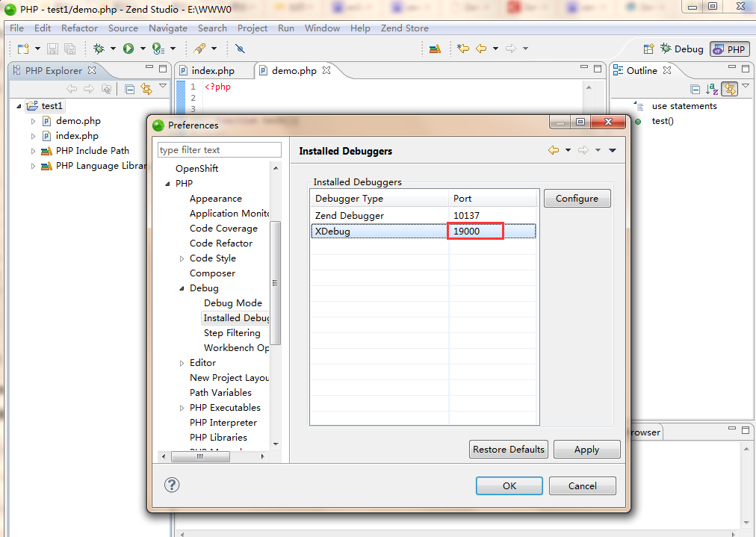Open Outline view menu dropdown
Viewport: 756px width, 537px height.
click(x=746, y=86)
